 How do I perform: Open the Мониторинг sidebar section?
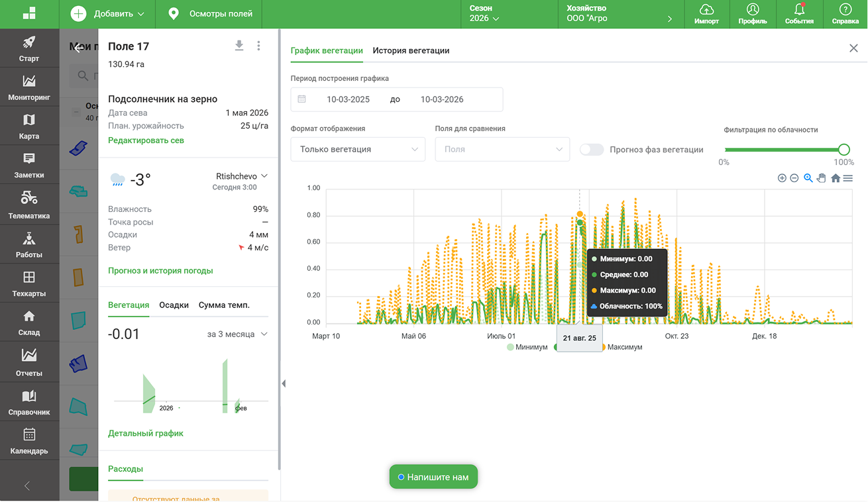[29, 88]
